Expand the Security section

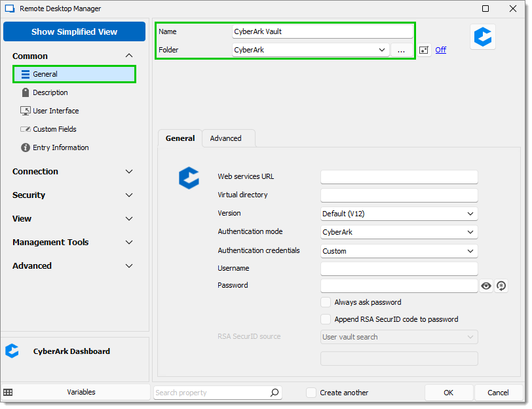(129, 195)
